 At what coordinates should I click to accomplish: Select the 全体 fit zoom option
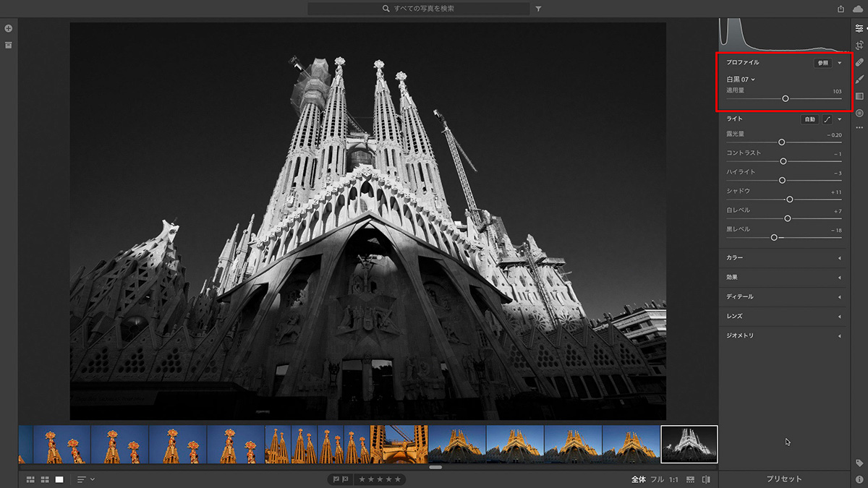point(638,479)
